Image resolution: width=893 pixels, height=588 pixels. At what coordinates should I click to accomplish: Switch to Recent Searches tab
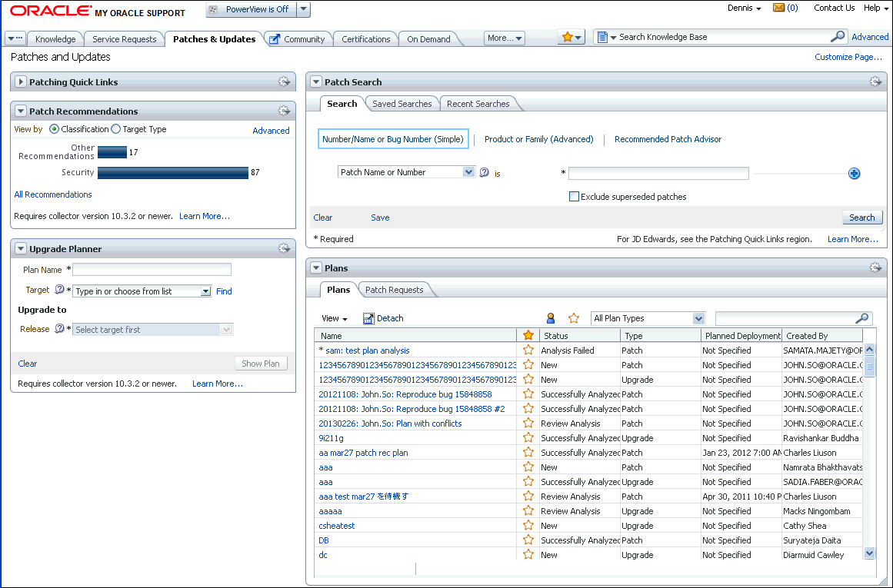(478, 104)
